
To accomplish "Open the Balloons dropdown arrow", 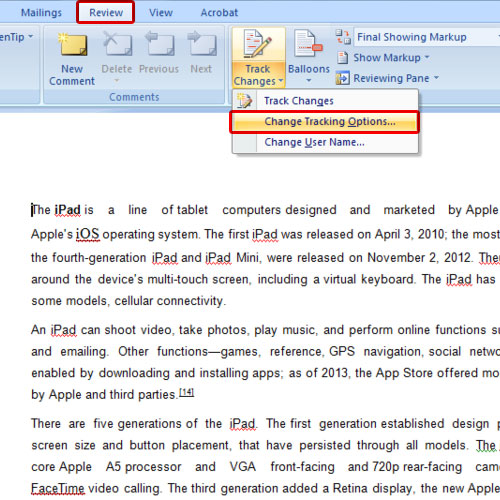I will (309, 80).
